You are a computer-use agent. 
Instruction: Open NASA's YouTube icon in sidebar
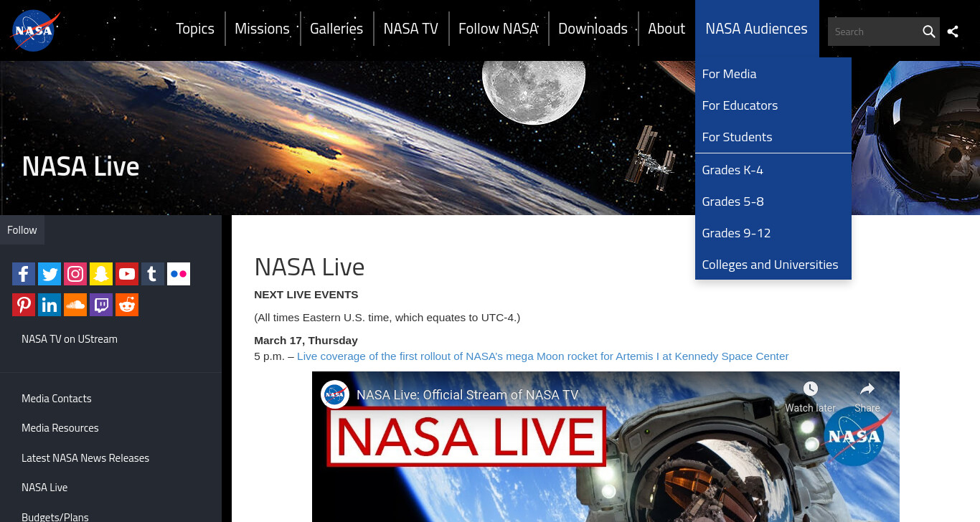pyautogui.click(x=127, y=274)
